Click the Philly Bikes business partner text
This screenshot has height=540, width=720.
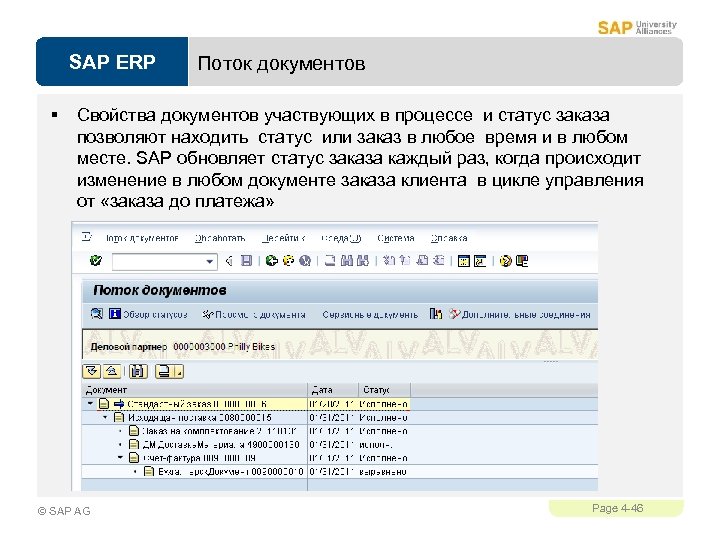click(x=251, y=347)
